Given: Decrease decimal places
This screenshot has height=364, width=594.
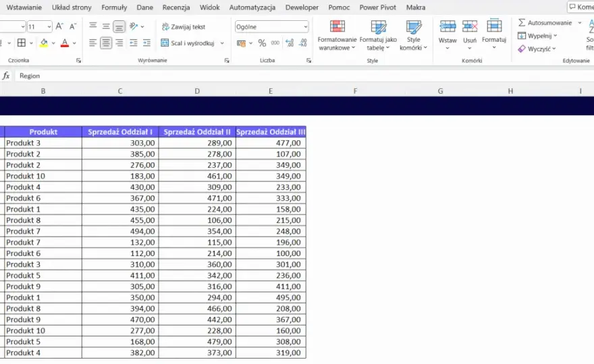Looking at the screenshot, I should point(302,43).
